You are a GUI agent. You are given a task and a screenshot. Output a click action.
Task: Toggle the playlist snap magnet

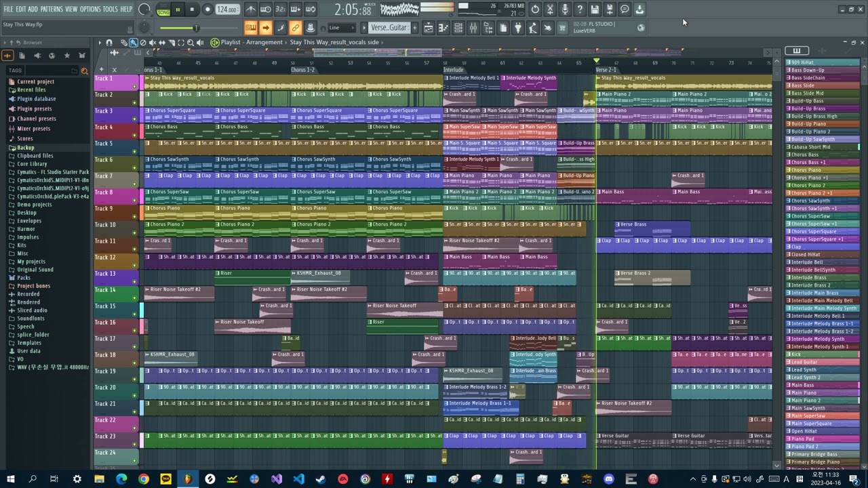[x=109, y=43]
